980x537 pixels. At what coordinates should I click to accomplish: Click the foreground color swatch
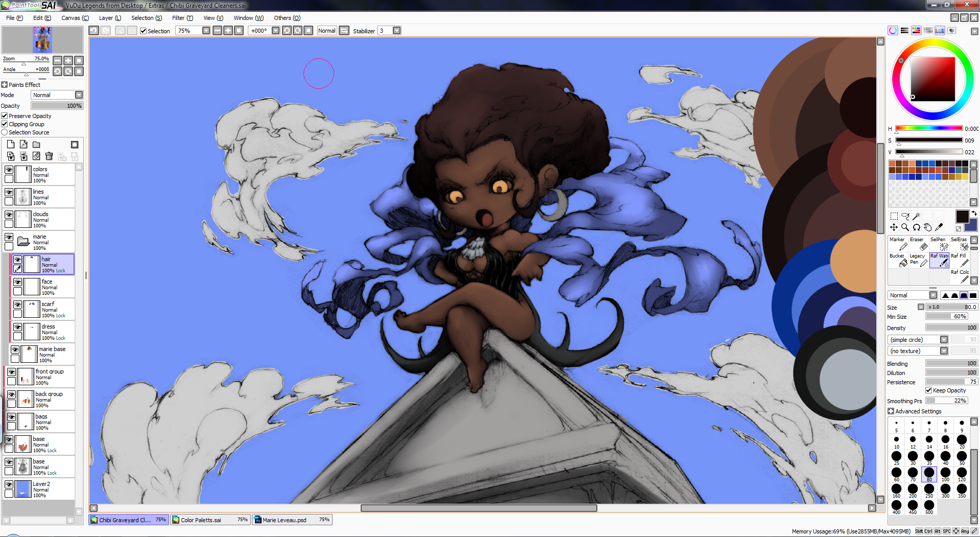click(x=962, y=216)
